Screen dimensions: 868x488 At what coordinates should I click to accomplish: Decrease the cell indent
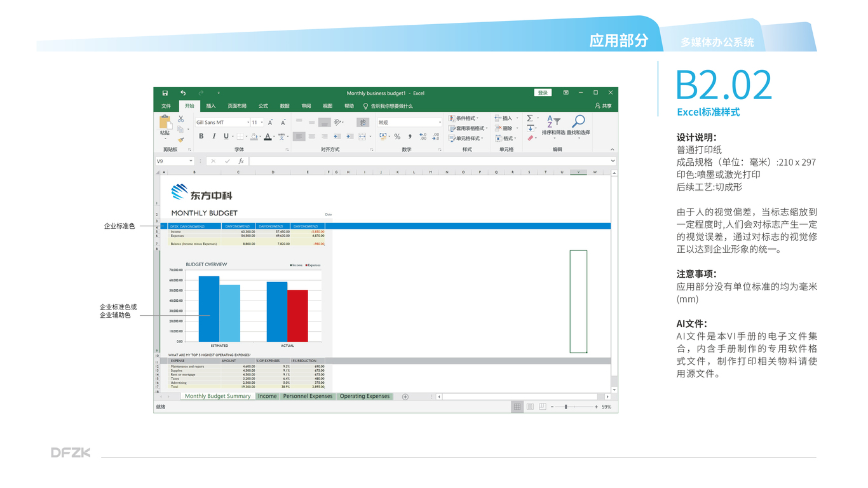coord(337,136)
